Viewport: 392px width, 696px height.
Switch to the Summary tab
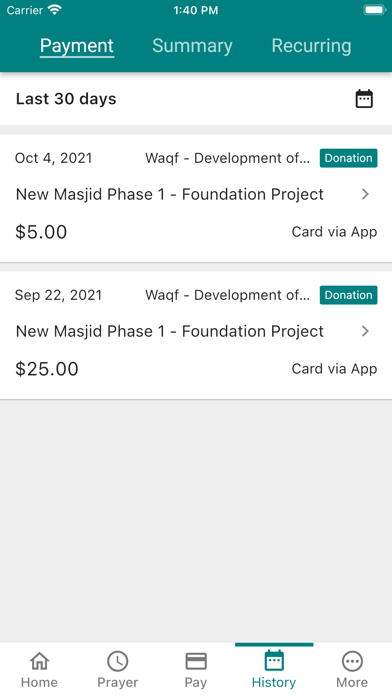[192, 46]
